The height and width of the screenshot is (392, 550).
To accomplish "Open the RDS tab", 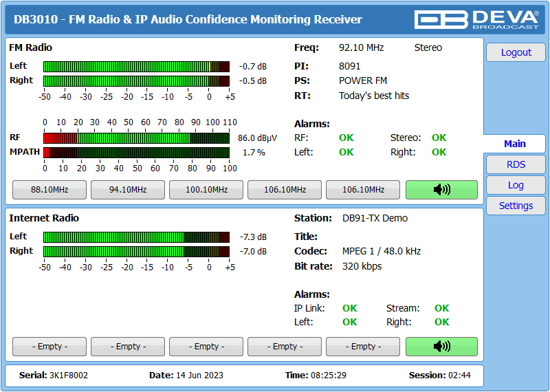I will click(516, 164).
